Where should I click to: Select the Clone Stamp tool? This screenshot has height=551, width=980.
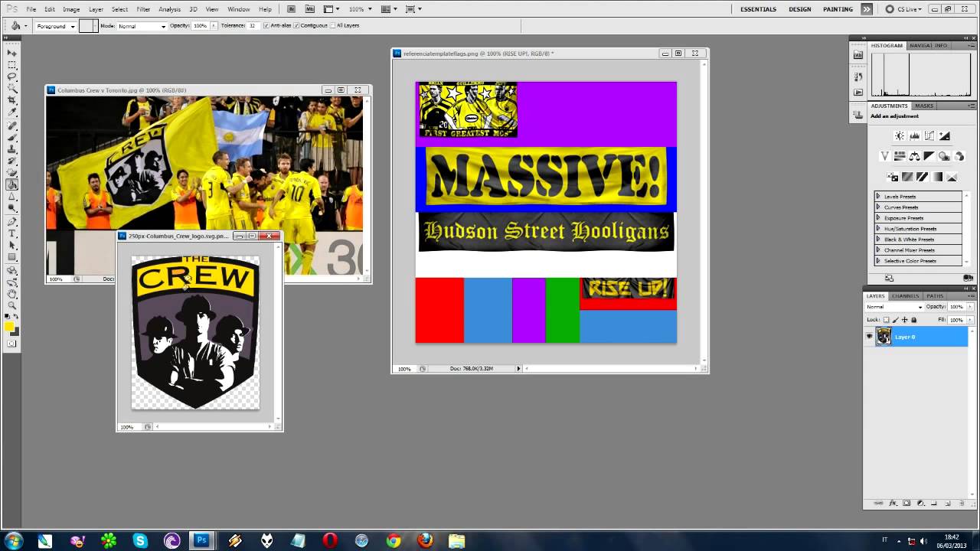12,149
